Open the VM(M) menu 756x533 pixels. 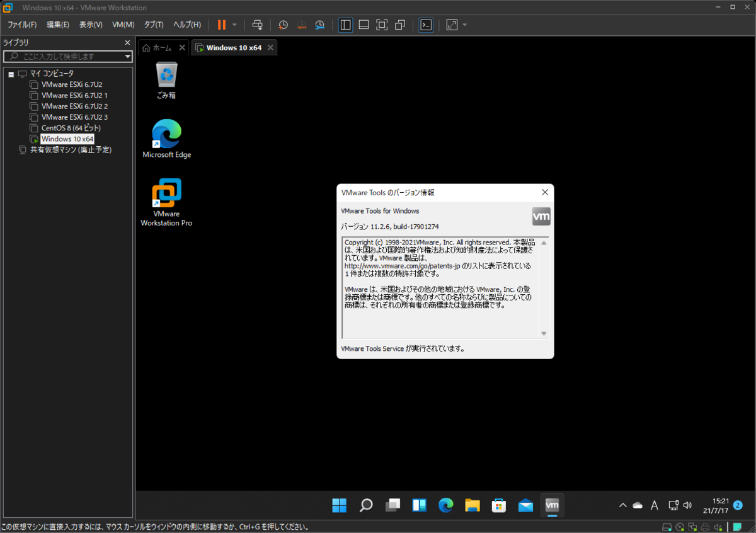pyautogui.click(x=123, y=25)
